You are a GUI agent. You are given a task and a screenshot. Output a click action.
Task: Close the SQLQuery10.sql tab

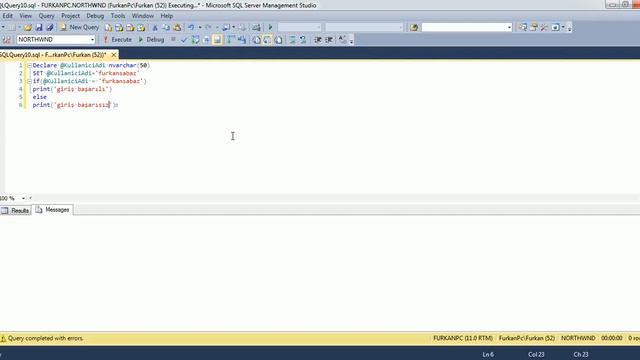pos(113,55)
